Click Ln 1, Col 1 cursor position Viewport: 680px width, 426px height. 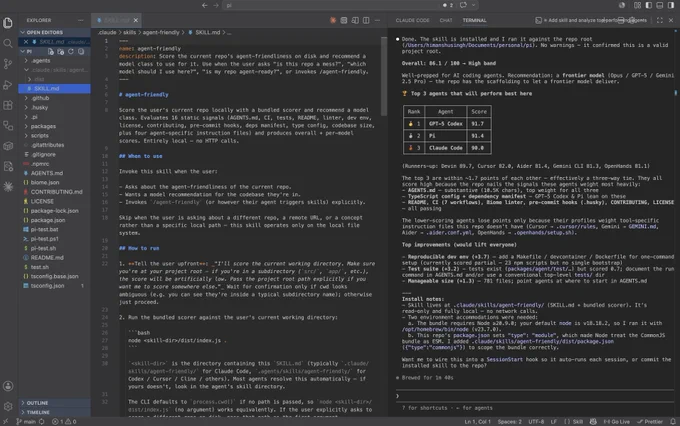coord(477,421)
